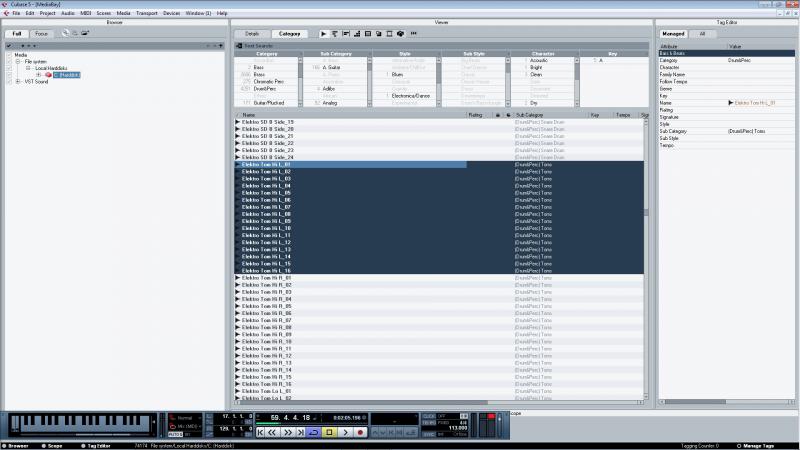
Task: Open the Transport menu
Action: coord(146,13)
